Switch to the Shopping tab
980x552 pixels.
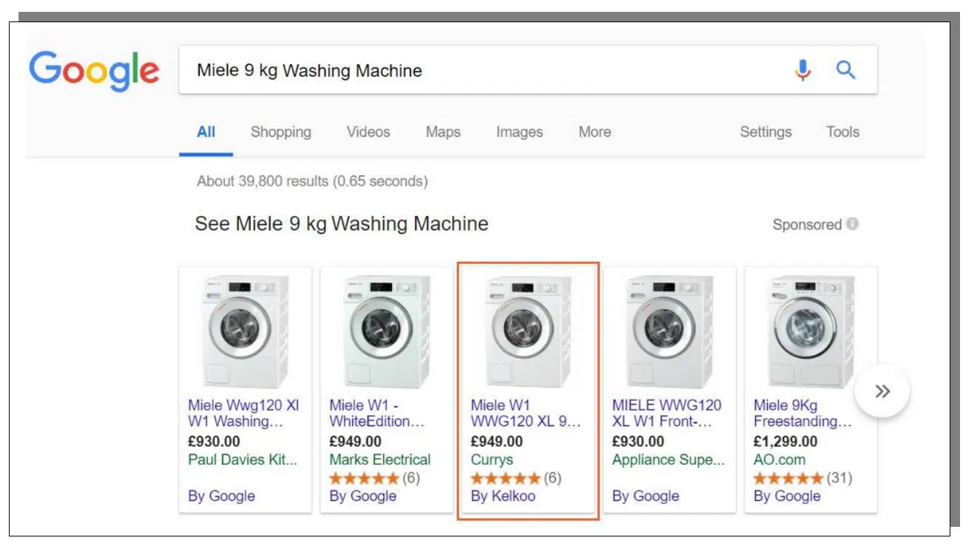pos(281,132)
